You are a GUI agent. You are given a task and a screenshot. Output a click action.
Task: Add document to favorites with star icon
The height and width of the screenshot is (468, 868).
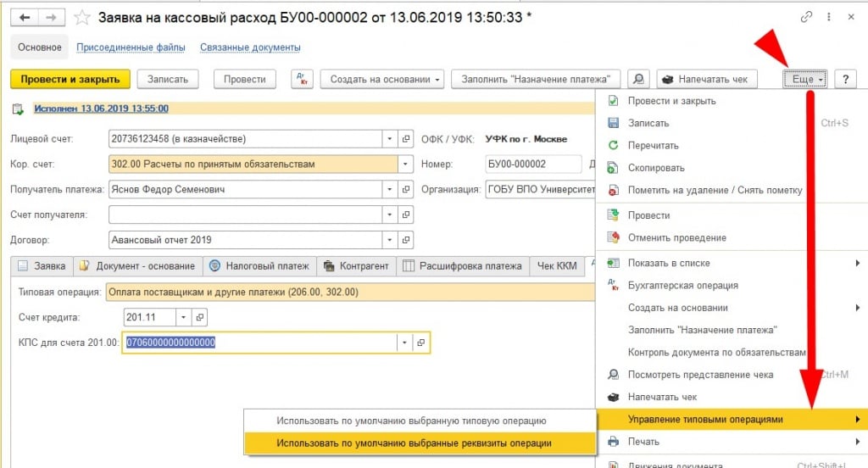click(x=82, y=17)
